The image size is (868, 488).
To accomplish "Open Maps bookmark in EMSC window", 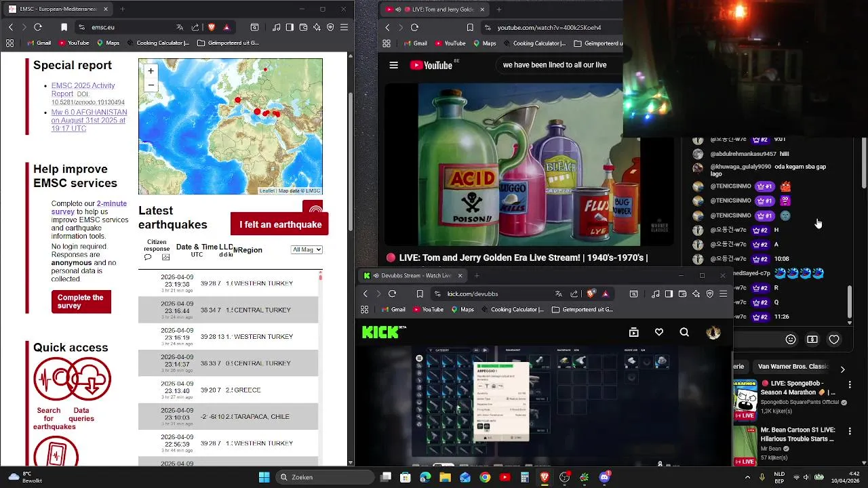I will [108, 43].
